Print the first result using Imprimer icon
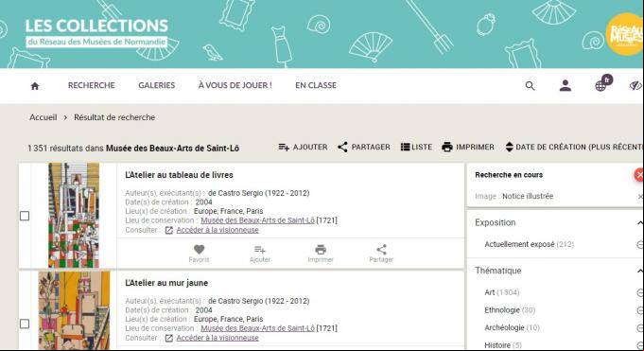 pos(321,254)
